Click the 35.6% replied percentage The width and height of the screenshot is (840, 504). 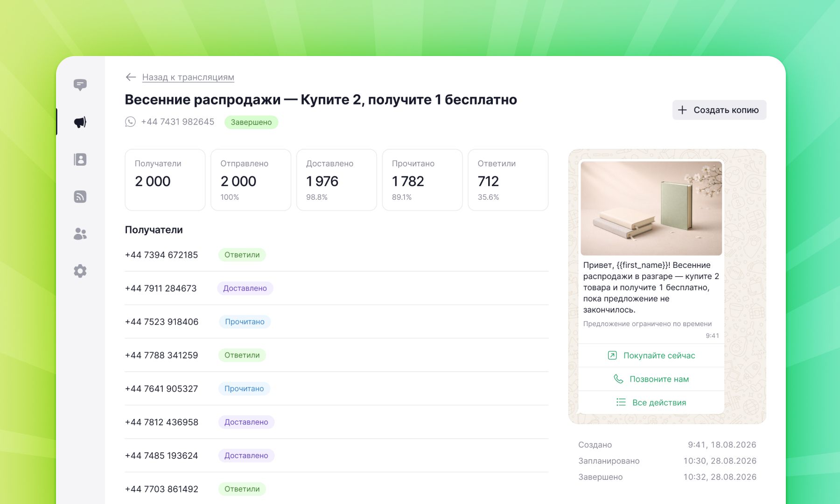(x=488, y=197)
